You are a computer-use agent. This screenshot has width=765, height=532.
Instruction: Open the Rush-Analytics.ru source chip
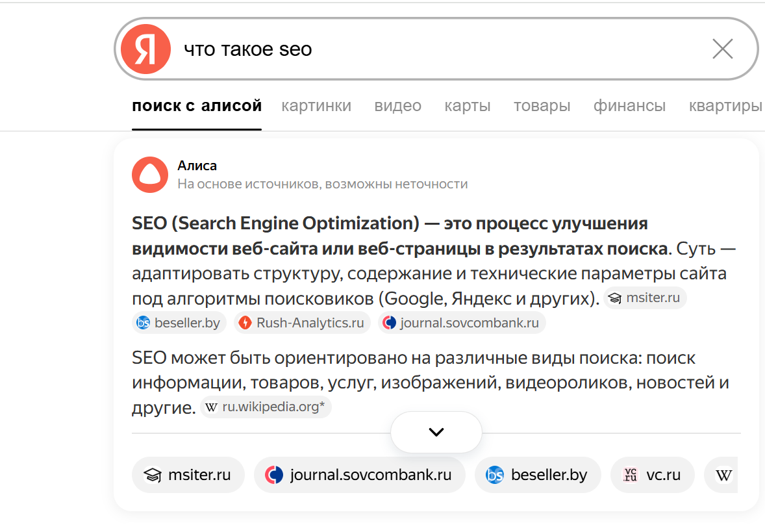(x=302, y=323)
